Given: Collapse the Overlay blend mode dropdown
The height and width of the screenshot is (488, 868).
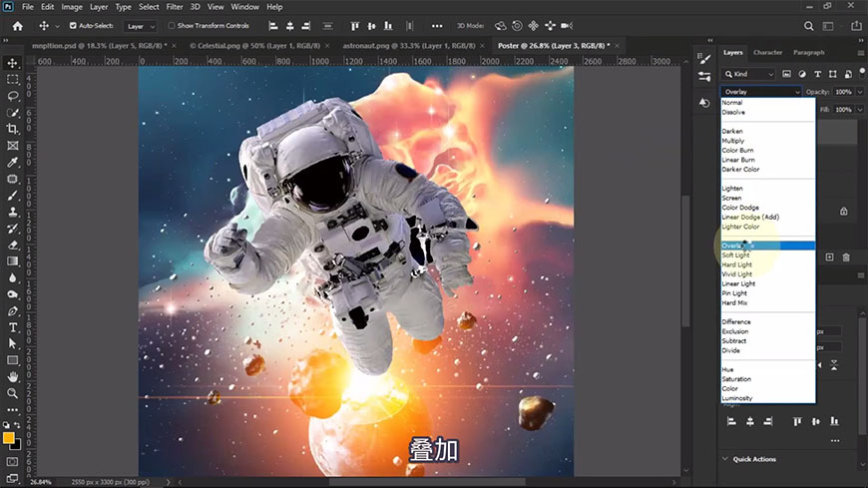Looking at the screenshot, I should click(761, 92).
